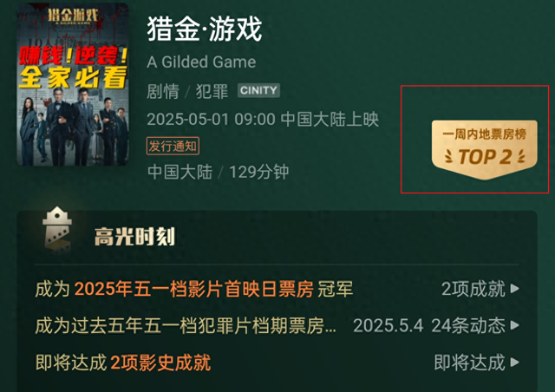Click the 中国大陆 / 129分钟 info line
The image size is (555, 392).
tap(218, 172)
